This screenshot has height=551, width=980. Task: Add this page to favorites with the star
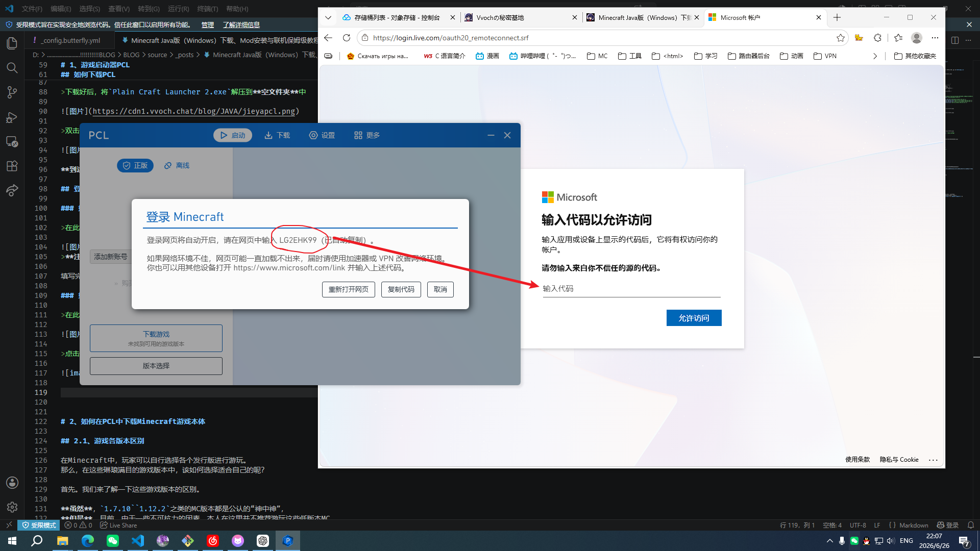click(841, 38)
